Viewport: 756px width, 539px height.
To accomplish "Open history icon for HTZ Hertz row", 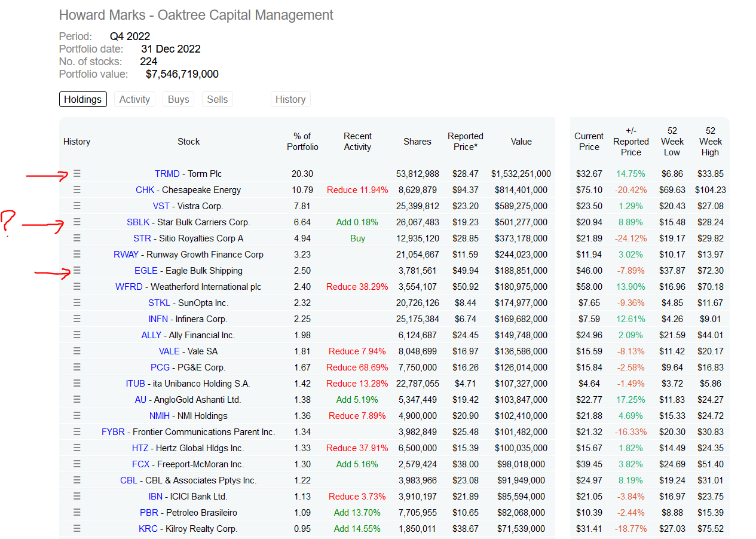I will (x=76, y=448).
